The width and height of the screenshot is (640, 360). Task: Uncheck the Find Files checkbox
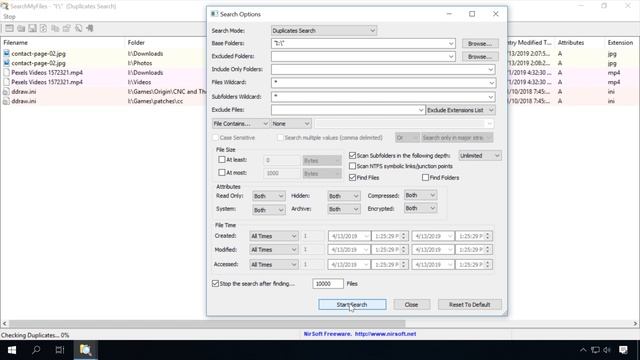[352, 178]
